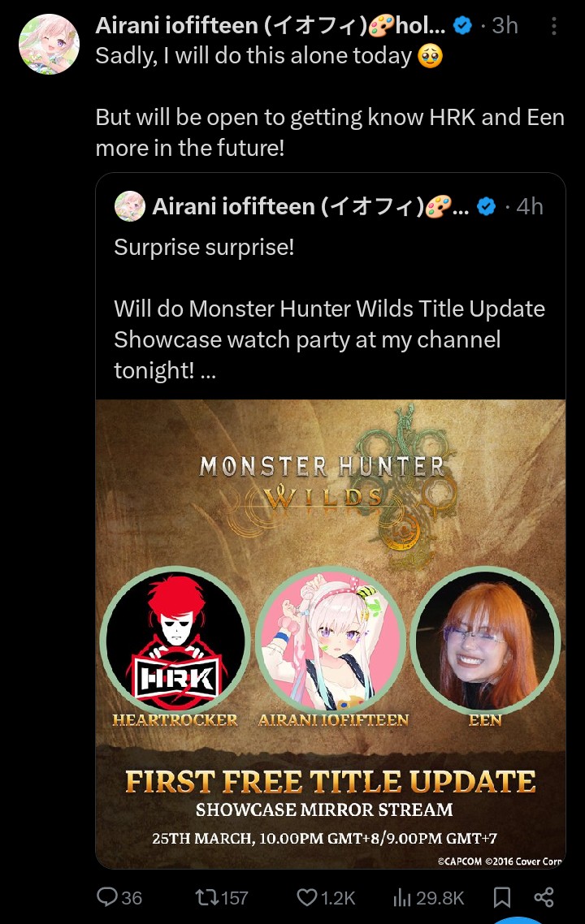Click the 3h timestamp on the main post
The height and width of the screenshot is (924, 585).
tap(505, 25)
